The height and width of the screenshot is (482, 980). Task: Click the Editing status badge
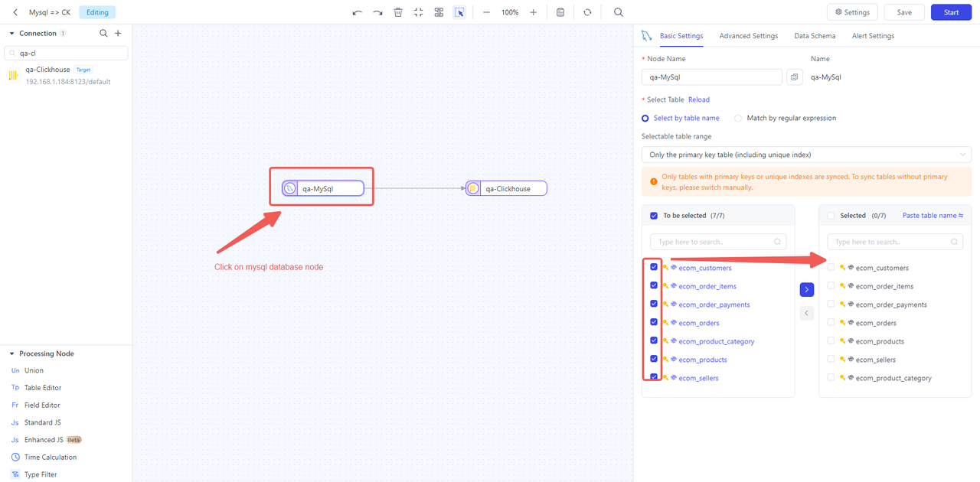click(x=97, y=12)
